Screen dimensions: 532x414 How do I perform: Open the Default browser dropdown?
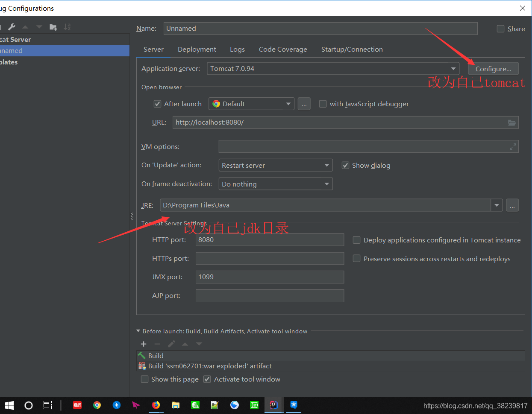click(x=251, y=104)
